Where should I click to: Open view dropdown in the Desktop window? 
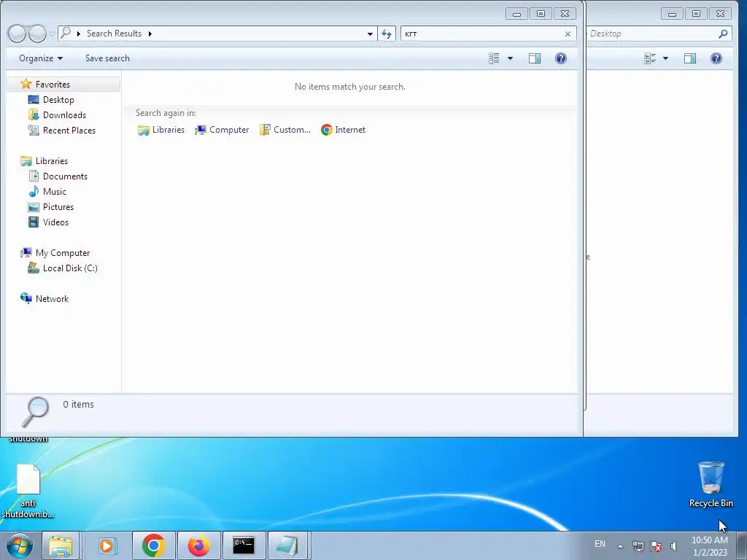click(x=665, y=58)
